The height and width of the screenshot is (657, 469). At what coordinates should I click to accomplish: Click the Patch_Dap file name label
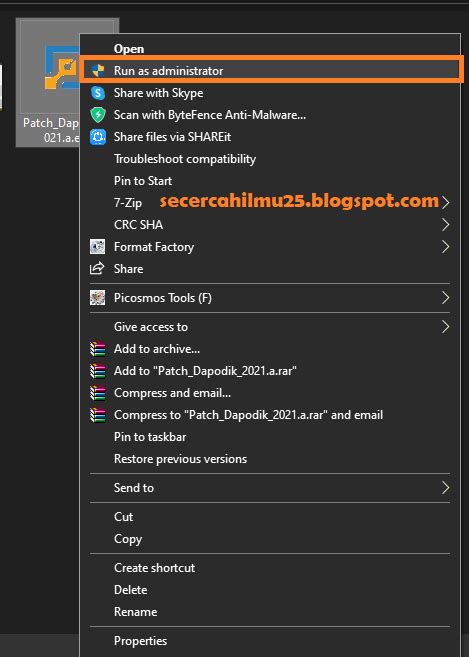[x=51, y=130]
